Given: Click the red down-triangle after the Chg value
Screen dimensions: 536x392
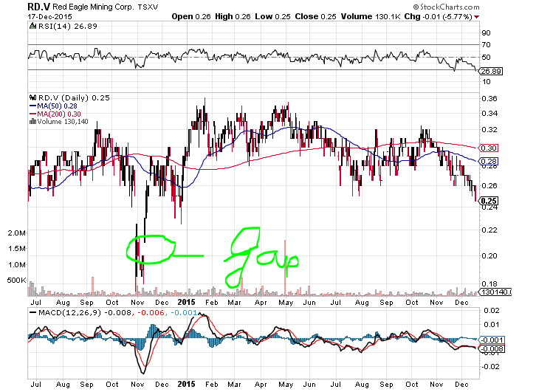Looking at the screenshot, I should pos(476,17).
